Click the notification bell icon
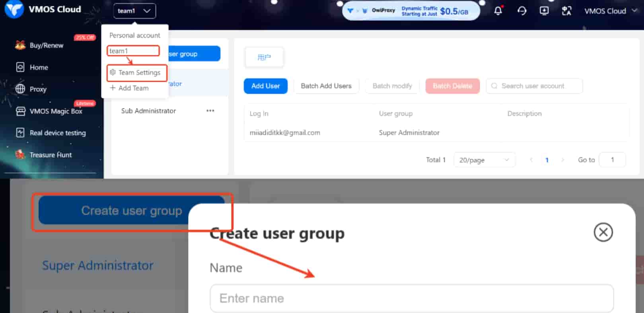Image resolution: width=644 pixels, height=313 pixels. 498,11
